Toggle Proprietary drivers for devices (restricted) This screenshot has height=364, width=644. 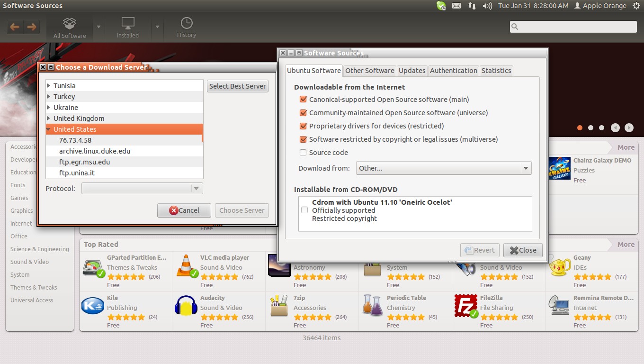pyautogui.click(x=303, y=126)
